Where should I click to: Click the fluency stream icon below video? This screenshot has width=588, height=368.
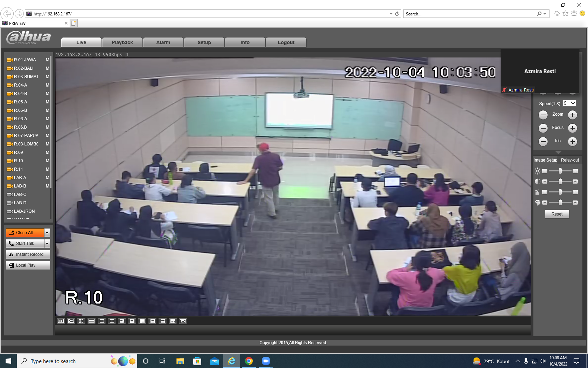[x=71, y=321]
